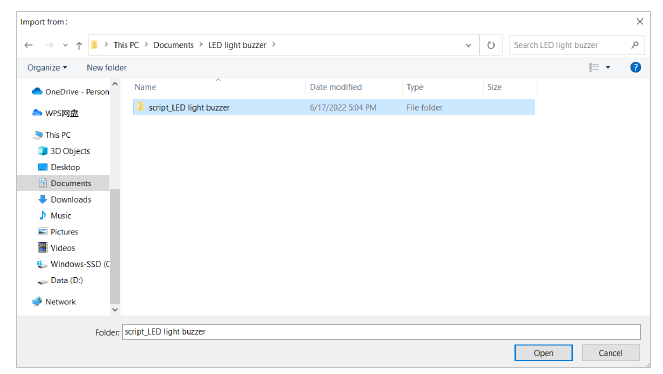Create a New folder
This screenshot has height=374, width=663.
(x=107, y=68)
